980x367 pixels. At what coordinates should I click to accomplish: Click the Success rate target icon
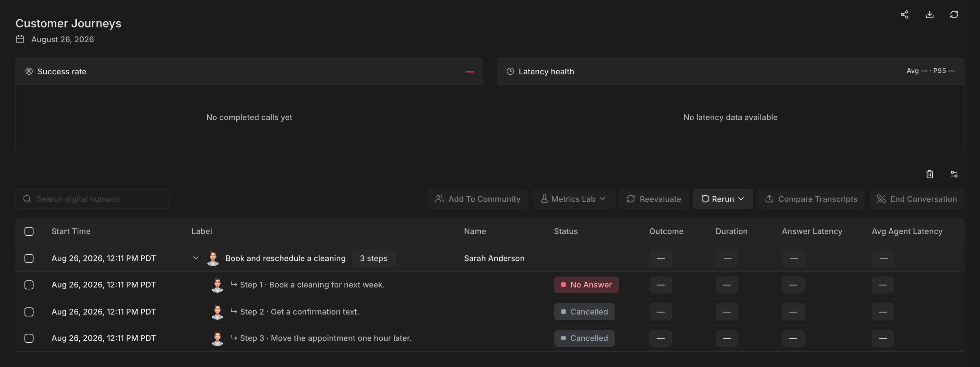click(29, 71)
